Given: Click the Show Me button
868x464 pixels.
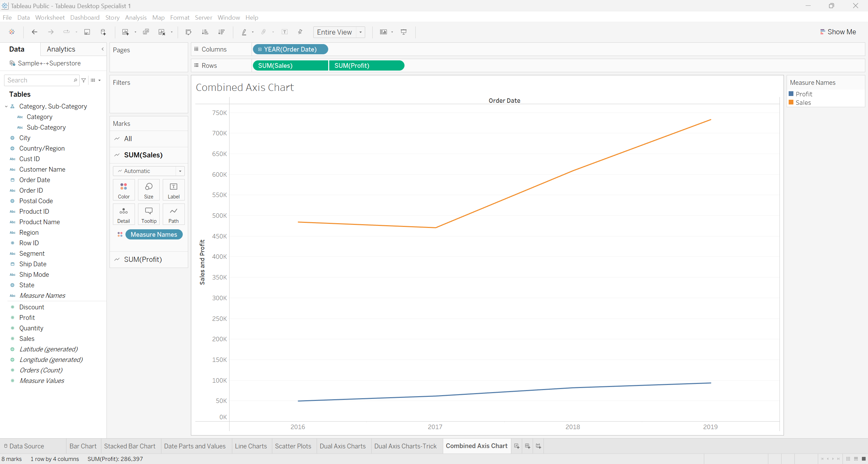Looking at the screenshot, I should click(838, 32).
